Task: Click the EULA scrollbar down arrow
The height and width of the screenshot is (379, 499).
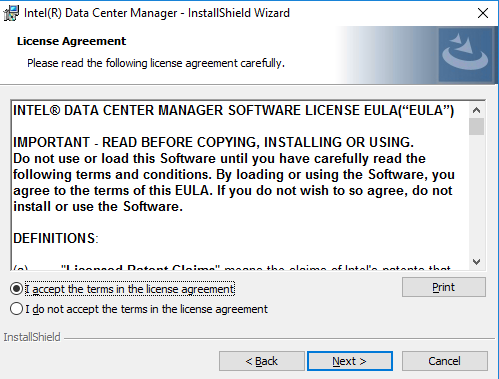Action: click(477, 262)
